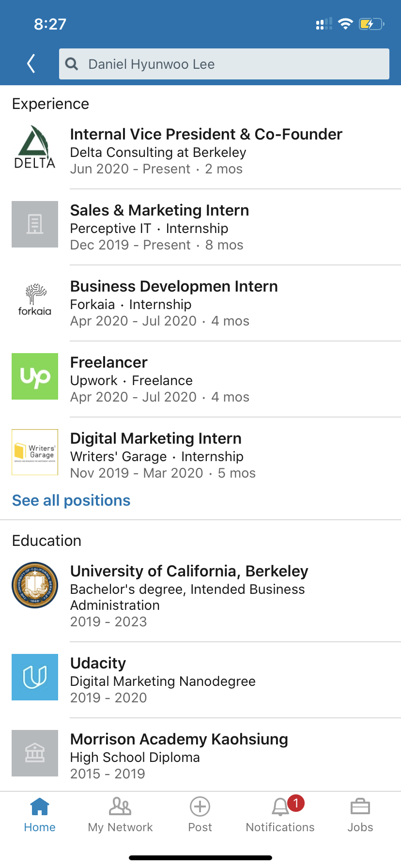Tap the Perceptive IT placeholder logo
The image size is (401, 868).
(35, 224)
